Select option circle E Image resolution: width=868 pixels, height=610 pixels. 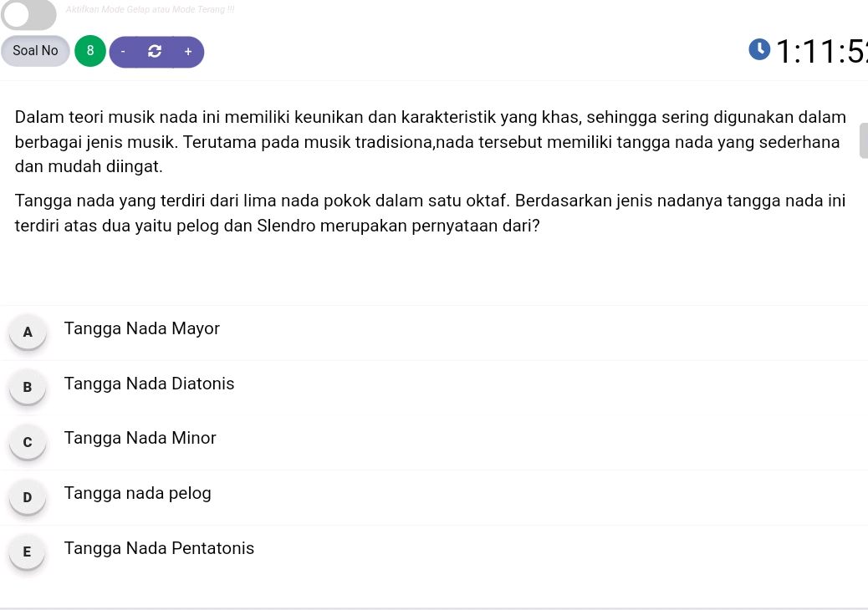(x=27, y=552)
